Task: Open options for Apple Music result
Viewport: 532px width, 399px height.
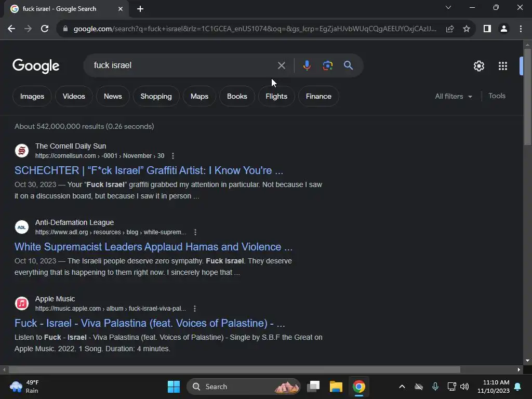Action: coord(195,309)
